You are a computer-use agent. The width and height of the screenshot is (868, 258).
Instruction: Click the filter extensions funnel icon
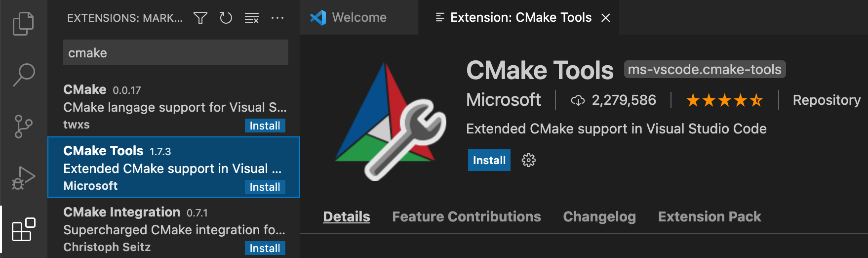(x=200, y=18)
